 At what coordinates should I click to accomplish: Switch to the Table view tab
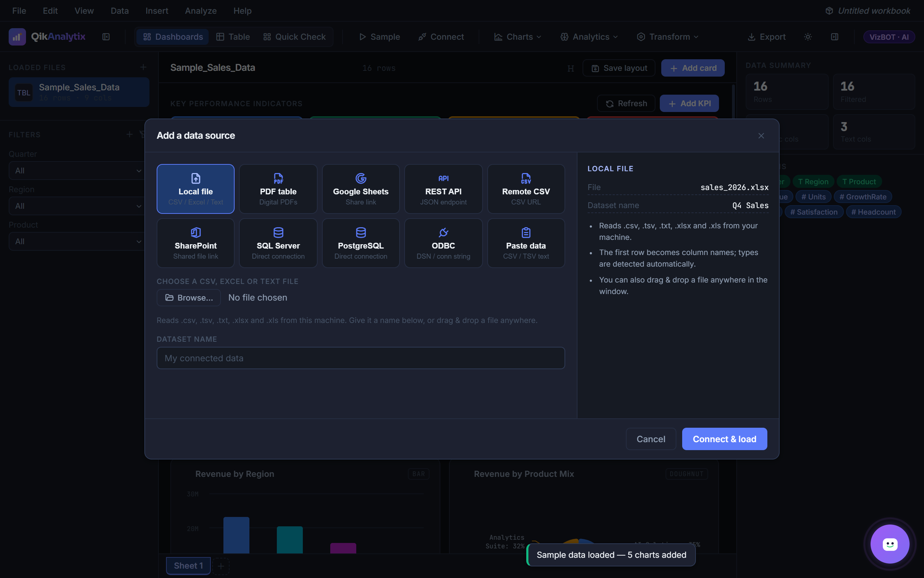pyautogui.click(x=233, y=37)
